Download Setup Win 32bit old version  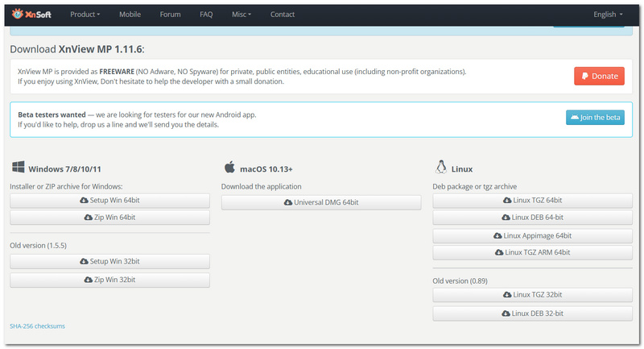click(x=109, y=261)
